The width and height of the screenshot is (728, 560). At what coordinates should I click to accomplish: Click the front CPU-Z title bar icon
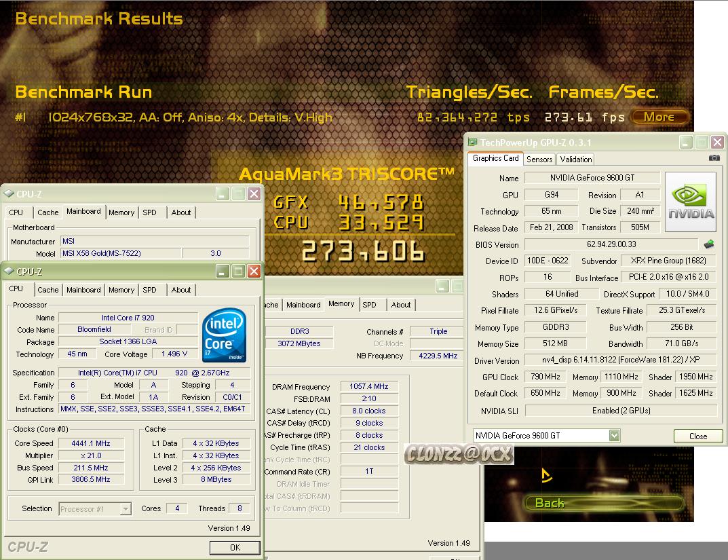point(9,272)
